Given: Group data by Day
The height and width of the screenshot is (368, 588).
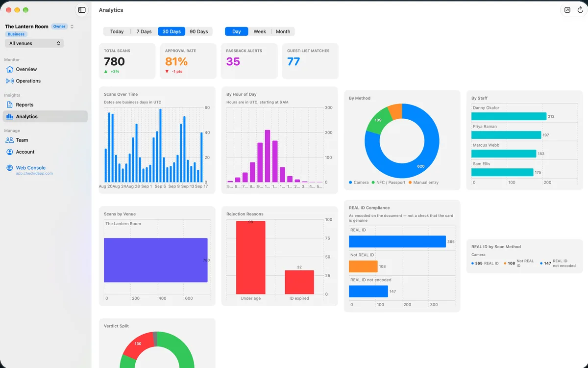Looking at the screenshot, I should (237, 31).
